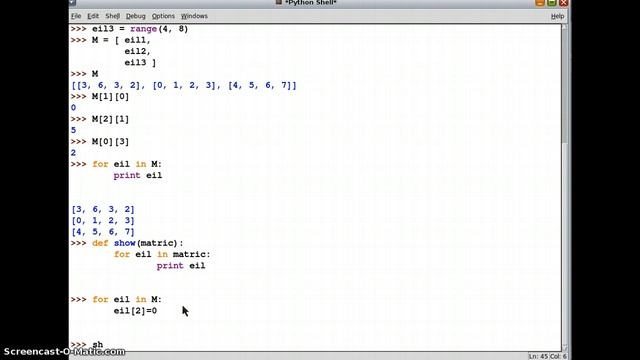Open the Debug menu
The width and height of the screenshot is (640, 360).
(136, 16)
